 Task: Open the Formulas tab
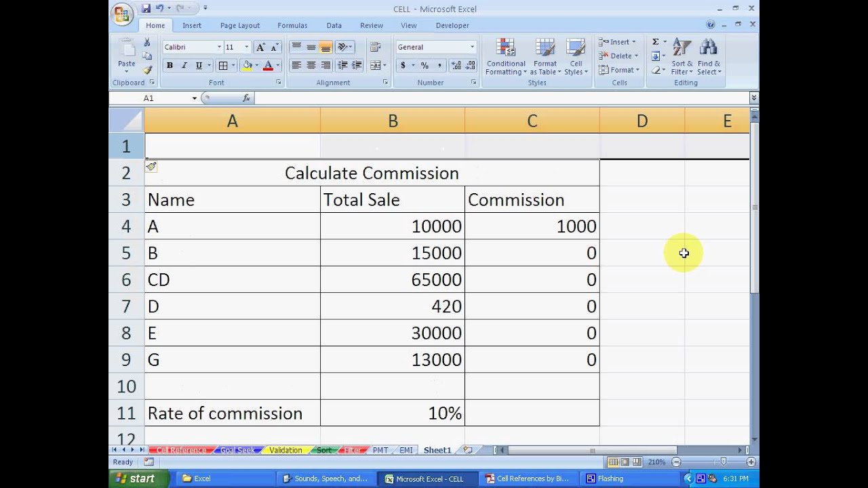292,26
